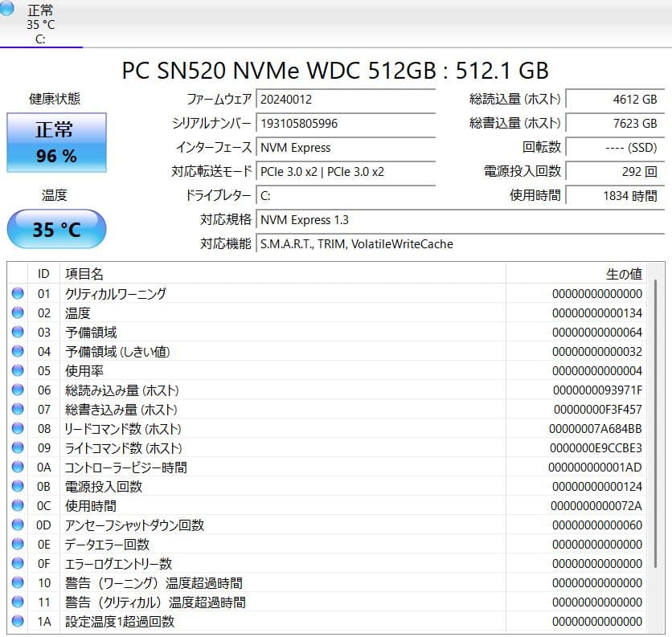Click status icon for 06 総読み込み量 (ホスト)
The image size is (672, 637).
click(18, 390)
